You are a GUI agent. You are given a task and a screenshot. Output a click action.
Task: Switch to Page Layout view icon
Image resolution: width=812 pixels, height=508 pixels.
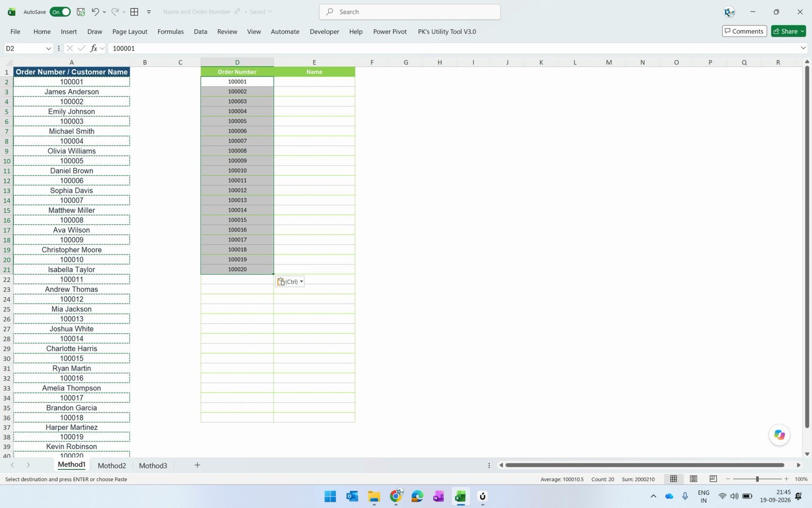point(693,479)
